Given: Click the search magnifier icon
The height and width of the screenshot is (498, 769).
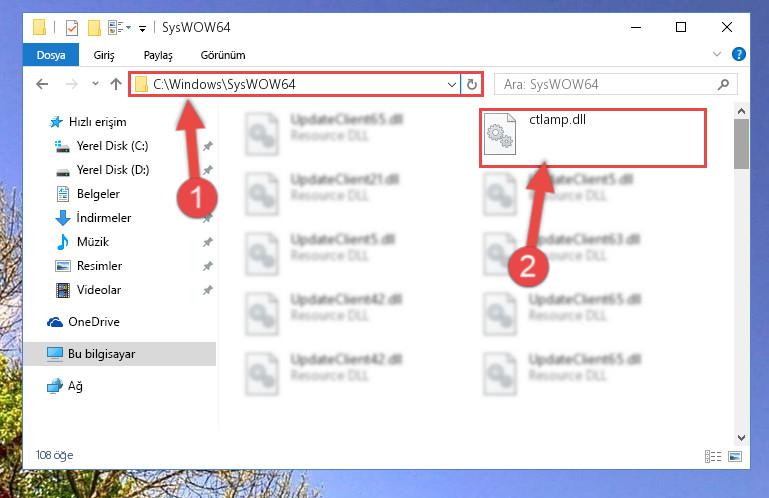Looking at the screenshot, I should click(x=723, y=84).
